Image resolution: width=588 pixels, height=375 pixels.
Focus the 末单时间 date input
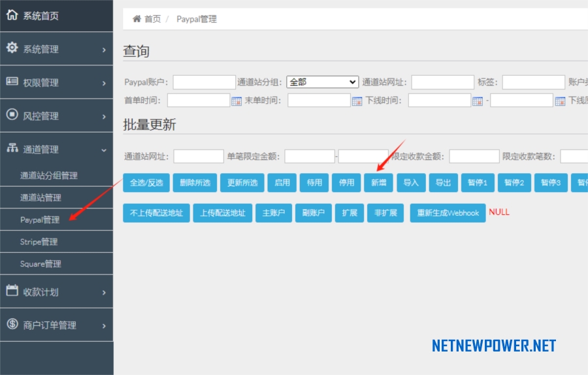point(319,100)
